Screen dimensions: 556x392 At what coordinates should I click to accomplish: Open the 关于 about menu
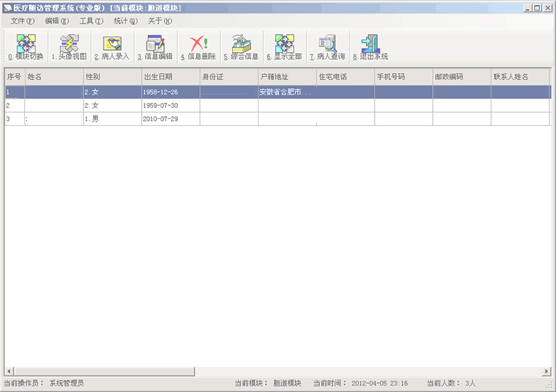(160, 21)
